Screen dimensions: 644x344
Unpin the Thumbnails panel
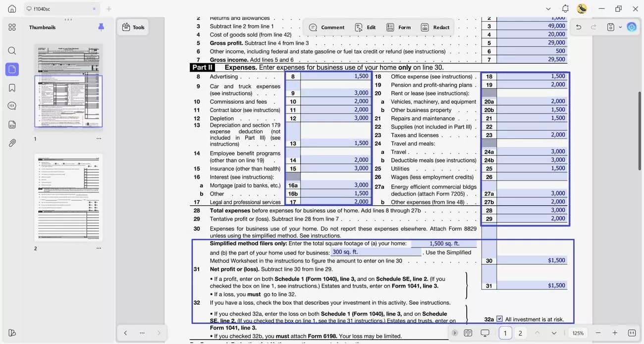tap(101, 27)
